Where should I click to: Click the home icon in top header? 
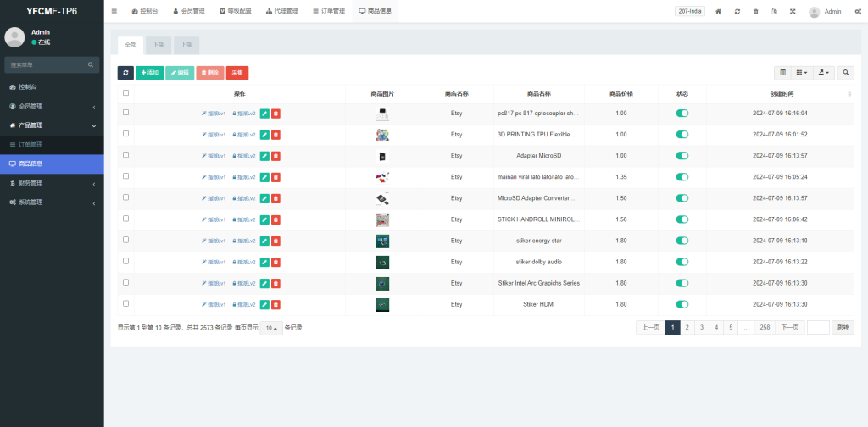(719, 12)
